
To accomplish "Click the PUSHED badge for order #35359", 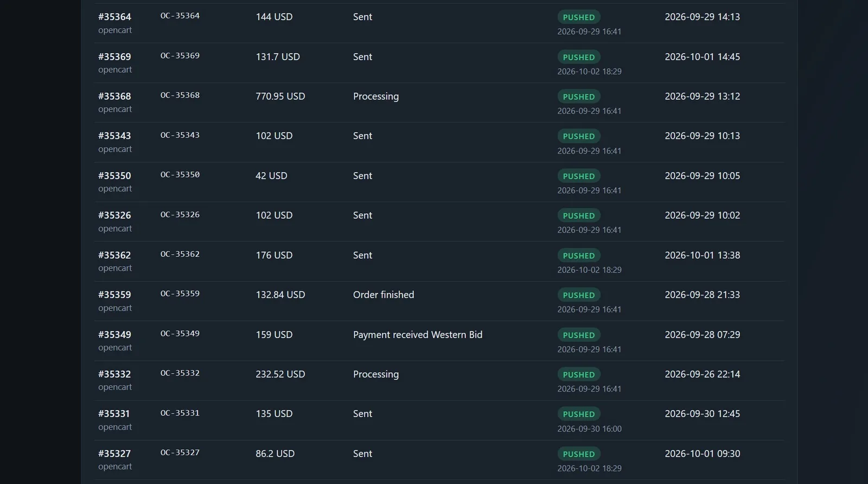I will (x=578, y=295).
